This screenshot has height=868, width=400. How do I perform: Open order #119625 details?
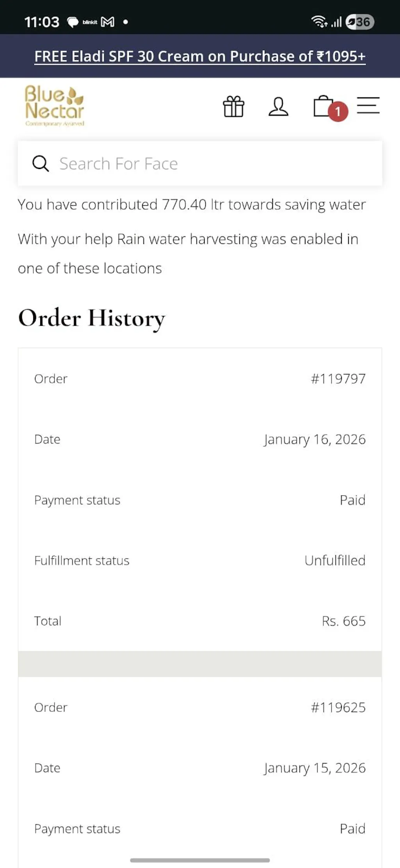pos(338,707)
